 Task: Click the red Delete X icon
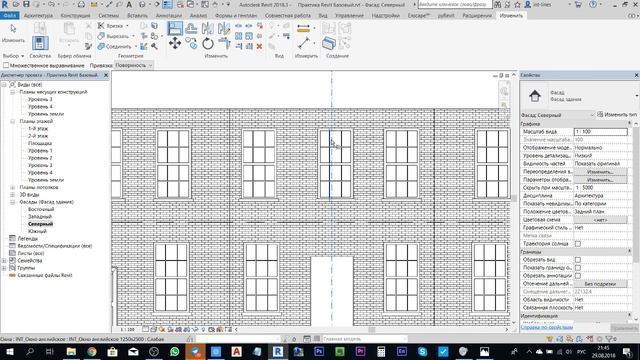259,47
